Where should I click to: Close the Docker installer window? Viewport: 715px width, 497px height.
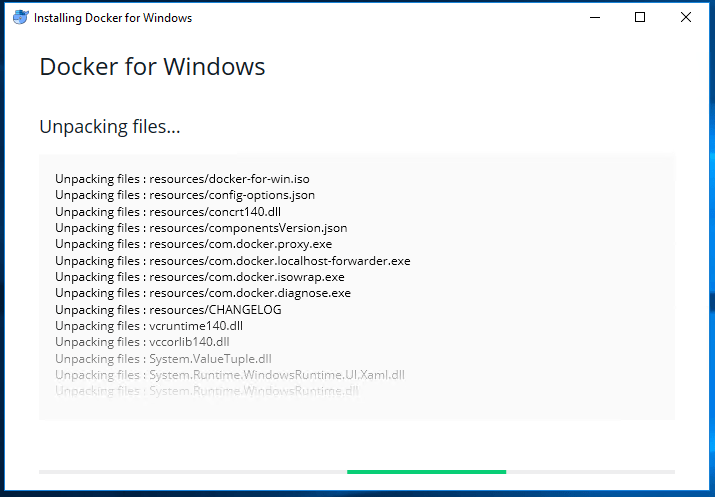686,17
